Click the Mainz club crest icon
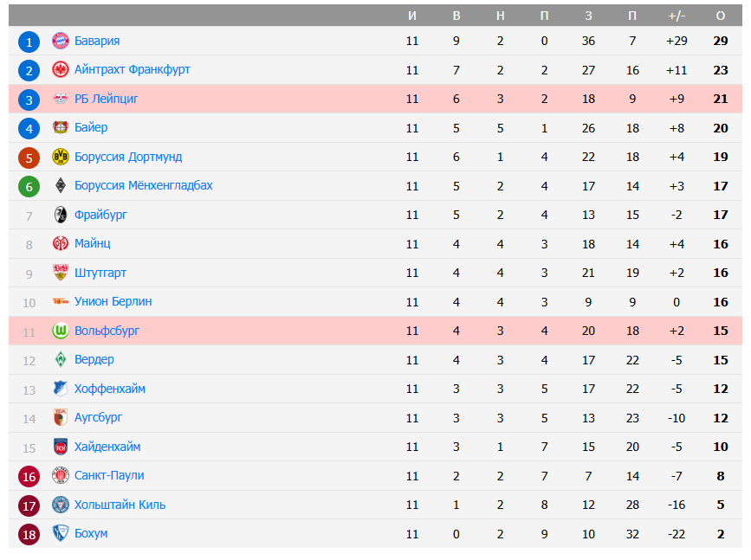 click(61, 244)
